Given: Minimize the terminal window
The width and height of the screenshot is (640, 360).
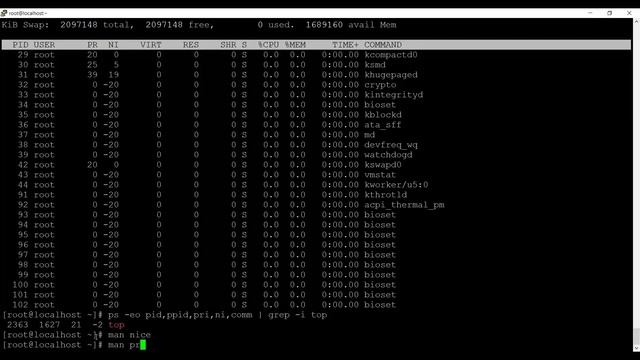Looking at the screenshot, I should pyautogui.click(x=590, y=13).
